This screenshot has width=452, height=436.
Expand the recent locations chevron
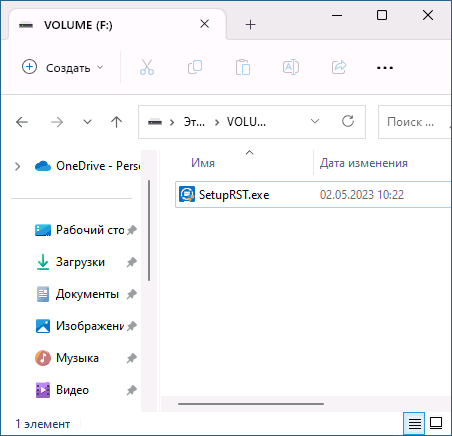pos(87,122)
